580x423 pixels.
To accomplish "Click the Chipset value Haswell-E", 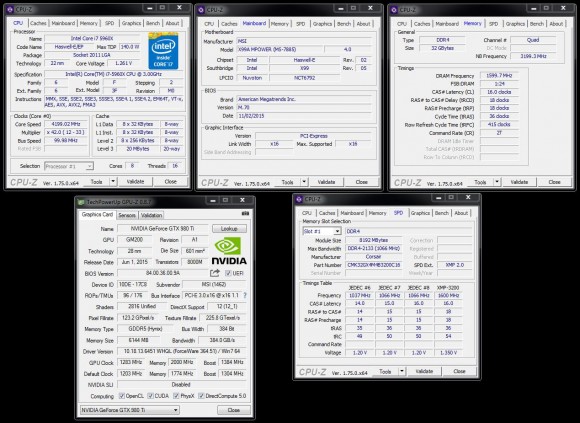I will [304, 60].
